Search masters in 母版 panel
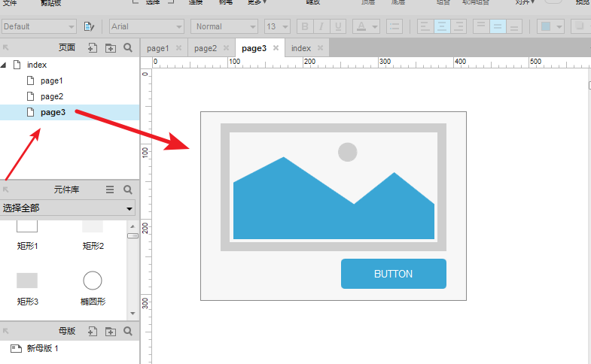Screen dimensions: 591x364 pos(128,331)
